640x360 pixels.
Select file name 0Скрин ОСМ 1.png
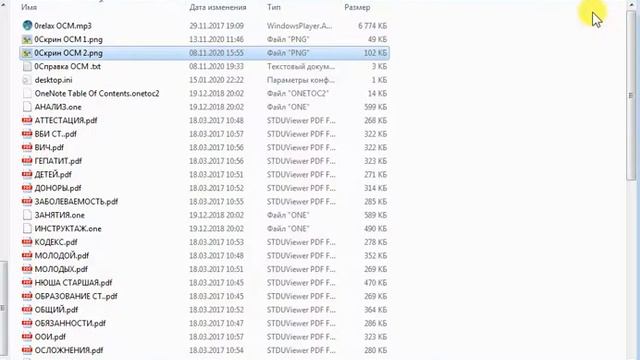pyautogui.click(x=68, y=39)
